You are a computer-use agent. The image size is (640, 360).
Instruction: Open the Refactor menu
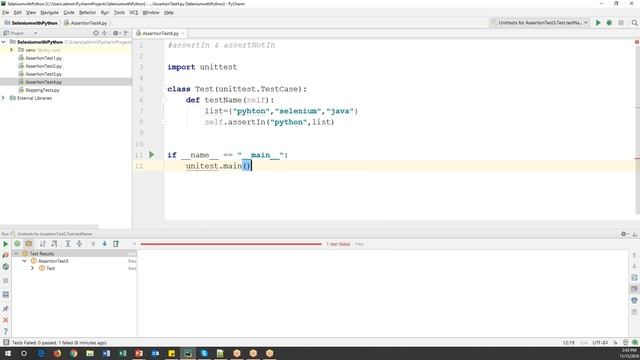[x=87, y=13]
